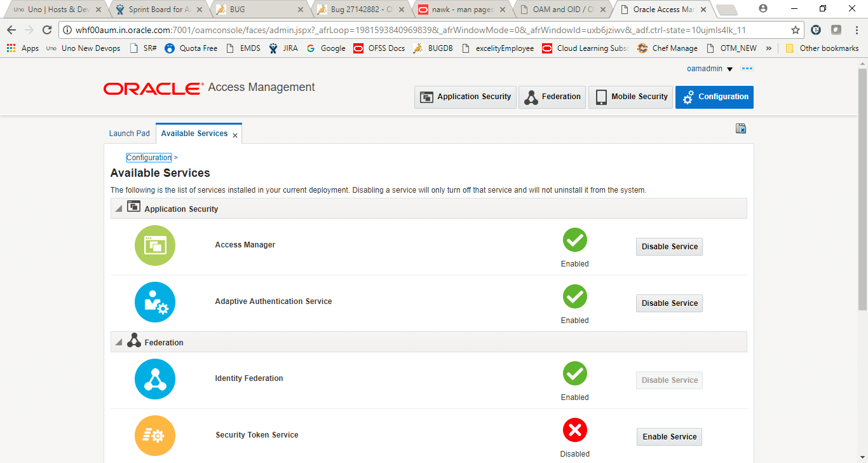
Task: Click the Federation section header icon
Action: [134, 340]
